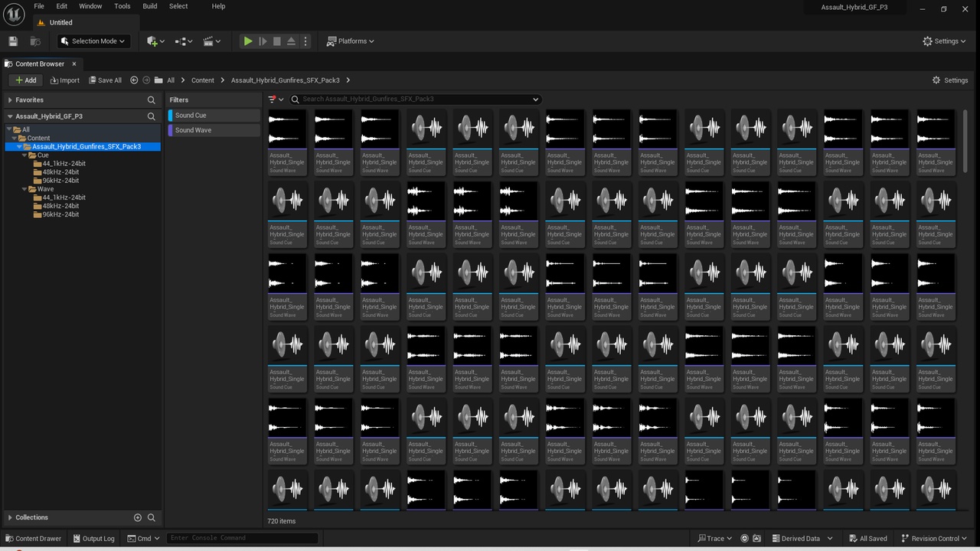Search collections with the magnifier icon
980x551 pixels.
[152, 518]
